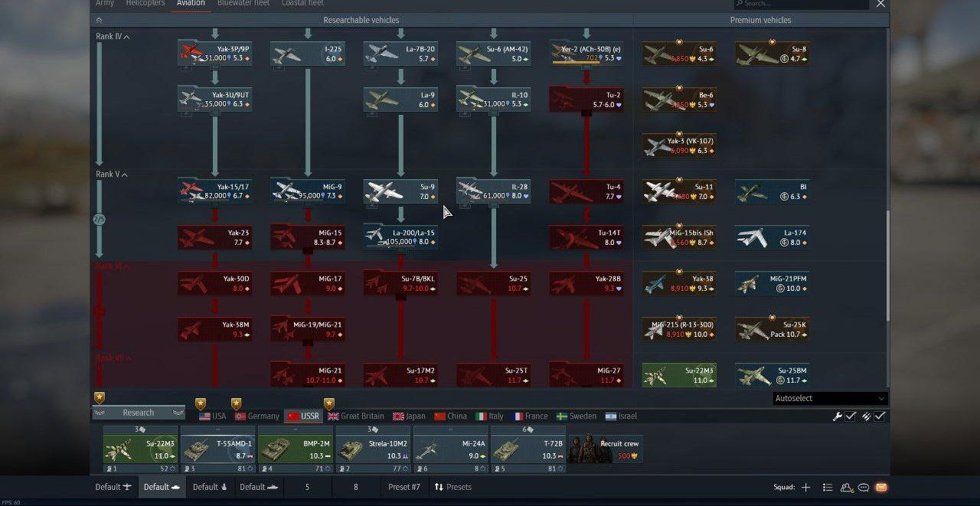The image size is (980, 506).
Task: Click the La-200/La-15 vehicle card
Action: 400,237
